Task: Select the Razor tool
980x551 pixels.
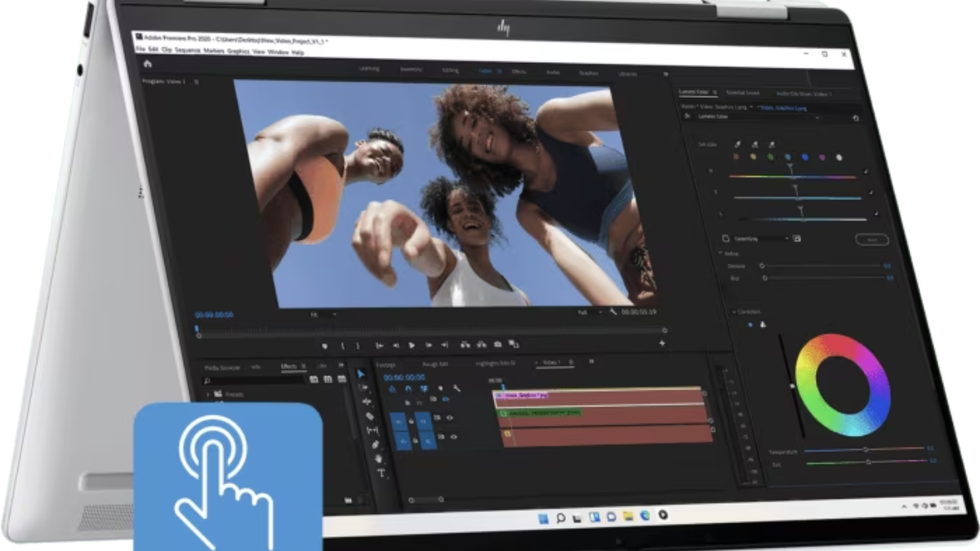Action: pyautogui.click(x=369, y=415)
